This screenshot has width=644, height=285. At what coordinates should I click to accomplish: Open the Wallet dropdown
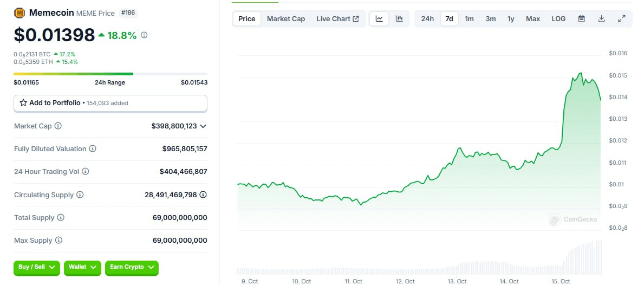[82, 267]
